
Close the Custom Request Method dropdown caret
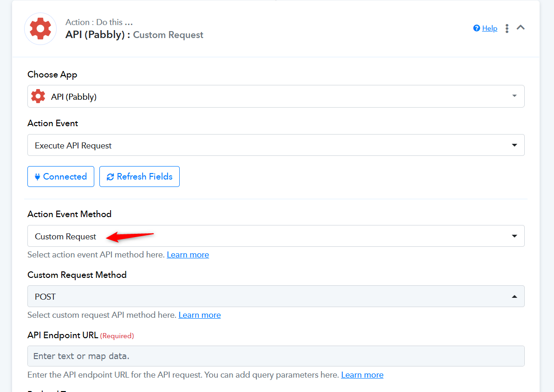pos(515,297)
